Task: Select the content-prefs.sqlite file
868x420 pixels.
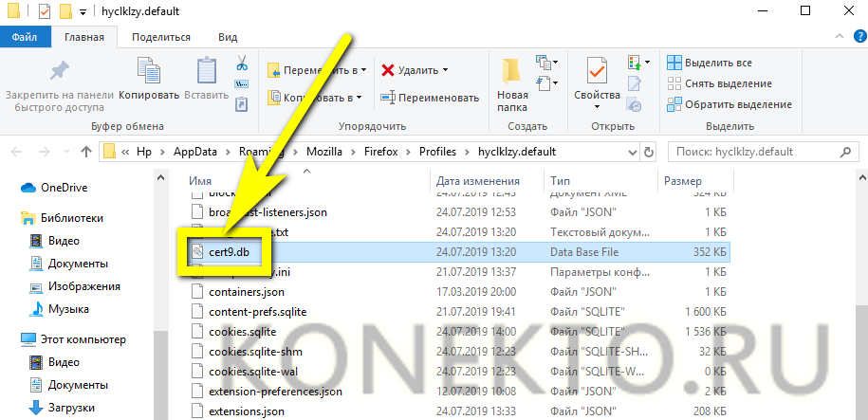Action: click(458, 312)
